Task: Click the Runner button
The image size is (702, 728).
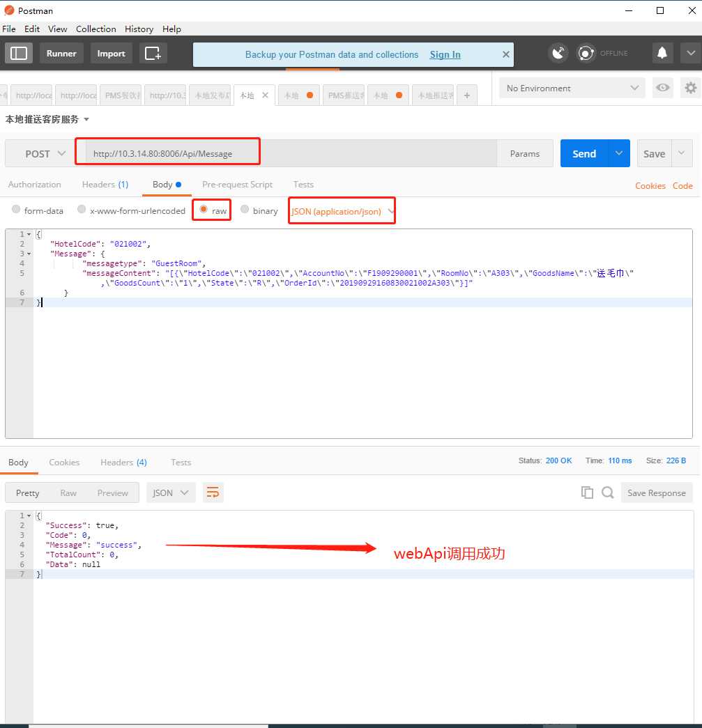Action: coord(61,54)
